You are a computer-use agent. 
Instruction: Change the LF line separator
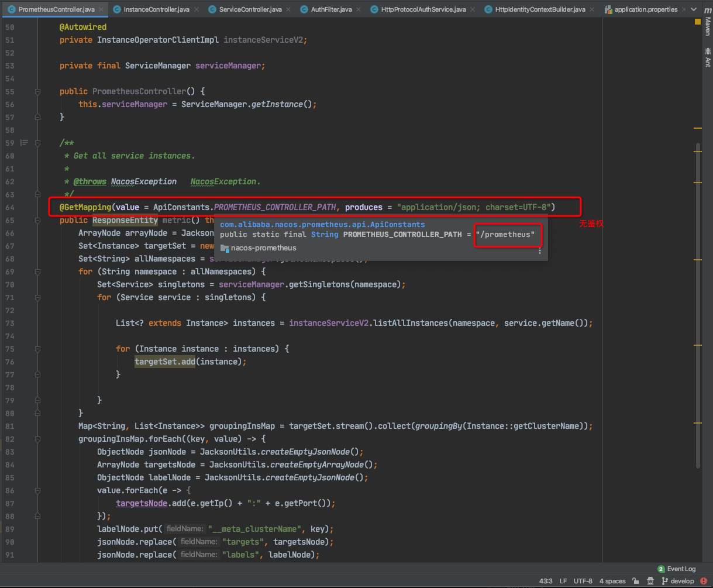tap(563, 581)
